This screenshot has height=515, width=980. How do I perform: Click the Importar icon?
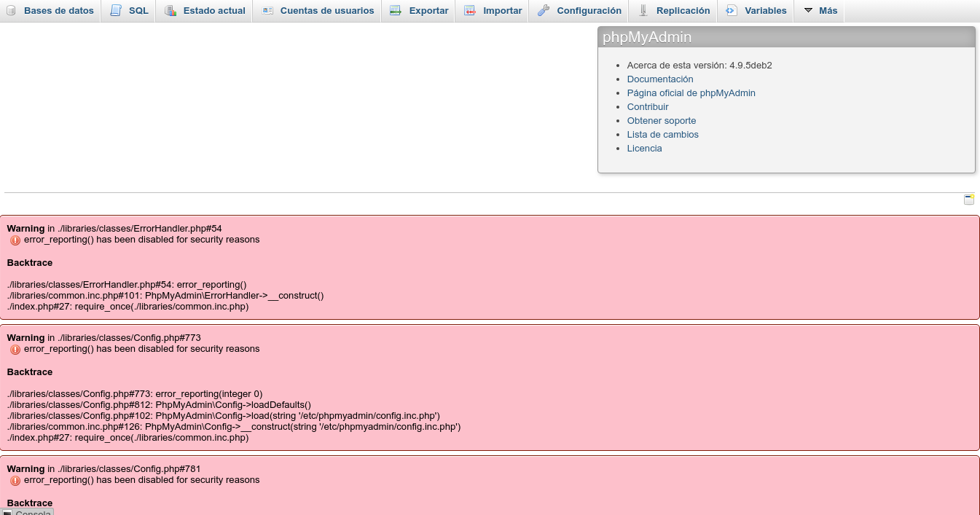click(470, 11)
